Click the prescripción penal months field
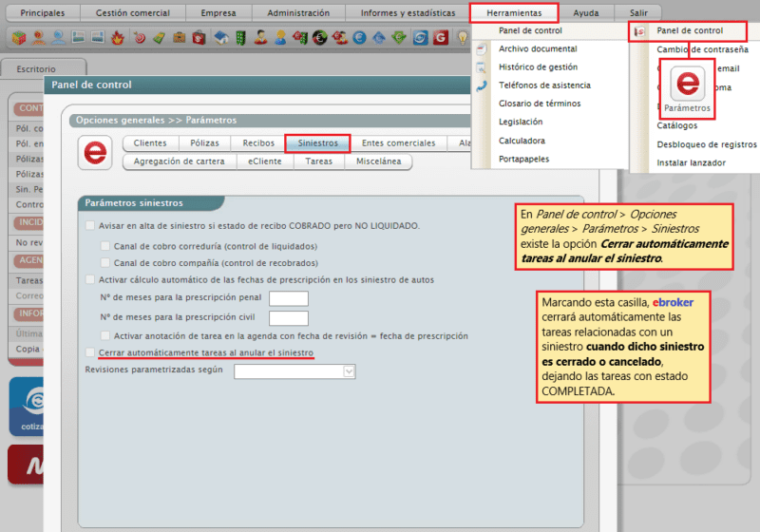 click(289, 298)
